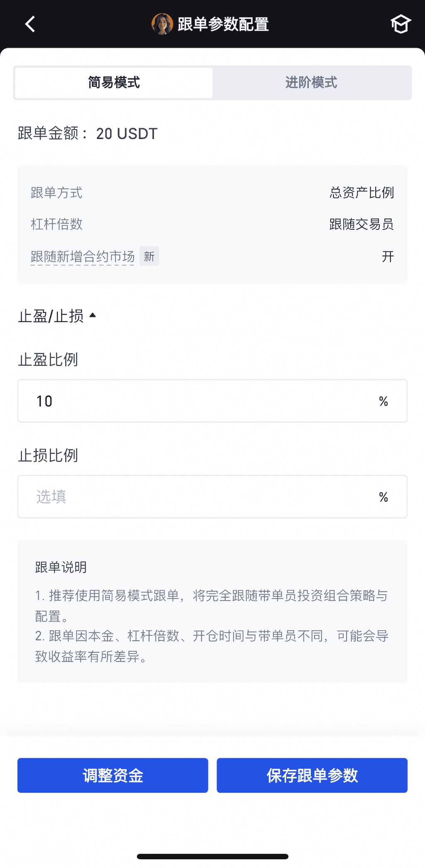The image size is (425, 868).
Task: Tap the 跟单参数配置 page title
Action: click(223, 24)
